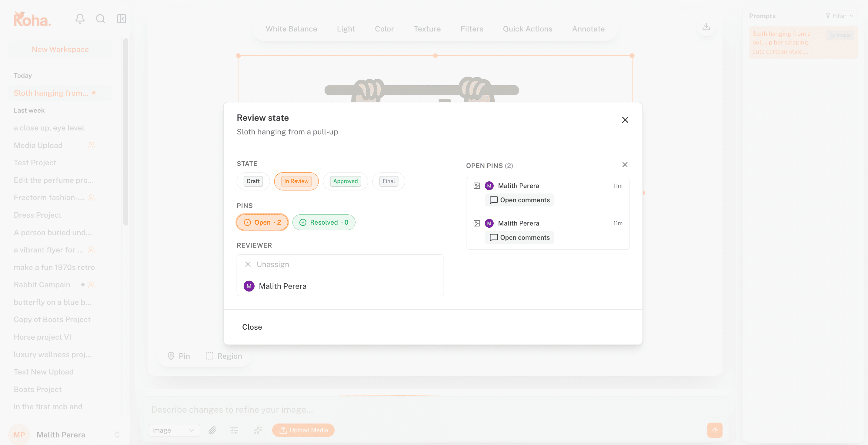This screenshot has height=445, width=868.
Task: Close the Open Pins panel
Action: (624, 165)
